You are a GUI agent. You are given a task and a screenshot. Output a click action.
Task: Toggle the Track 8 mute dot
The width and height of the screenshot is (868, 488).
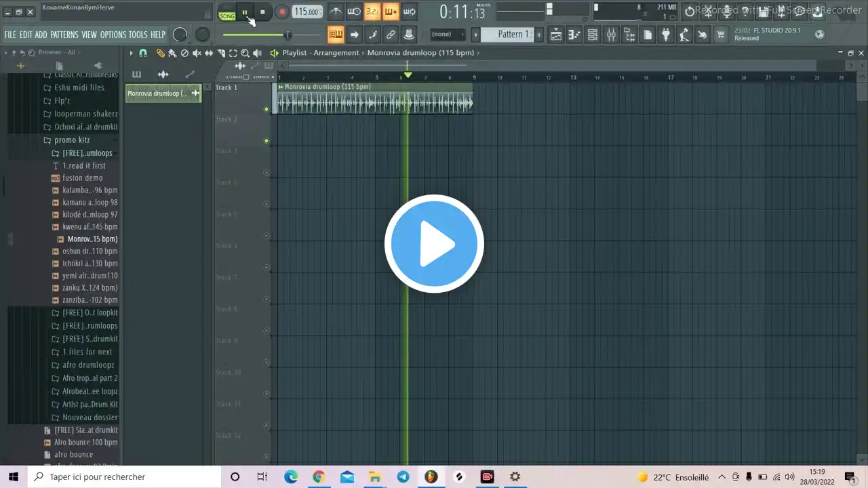(267, 331)
